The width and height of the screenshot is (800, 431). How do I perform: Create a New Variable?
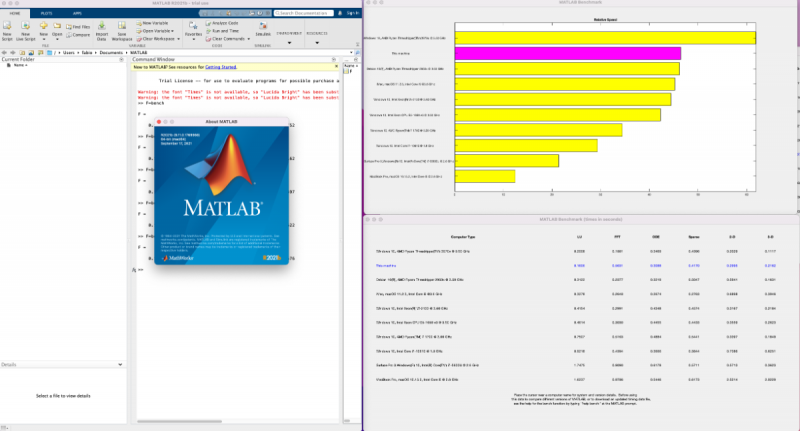pos(152,23)
